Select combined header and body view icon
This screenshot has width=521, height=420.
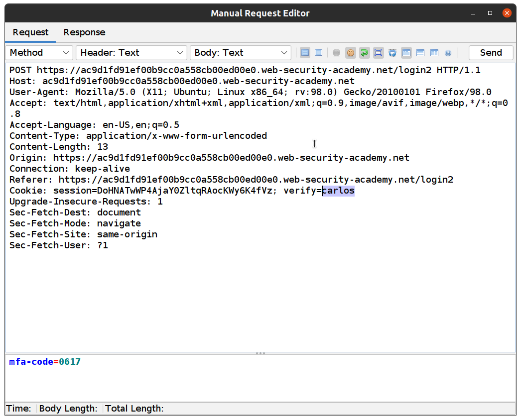pyautogui.click(x=319, y=53)
